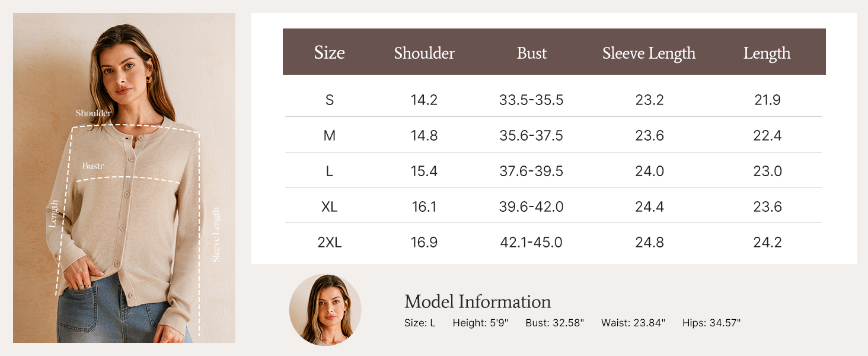This screenshot has height=356, width=868.
Task: Click the vertical Sleeve Length label on photo
Action: [x=216, y=235]
